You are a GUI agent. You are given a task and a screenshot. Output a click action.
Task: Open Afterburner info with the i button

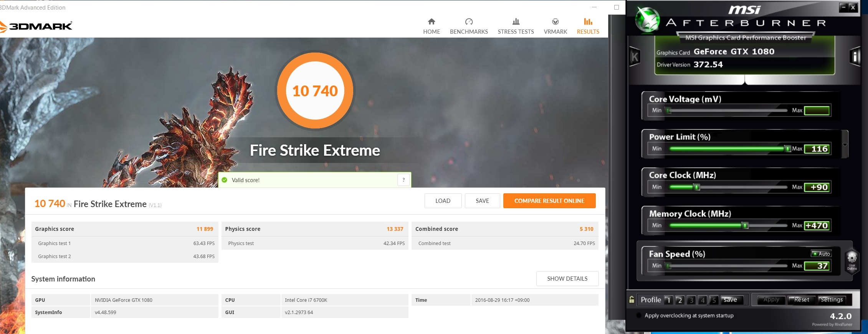pos(855,57)
